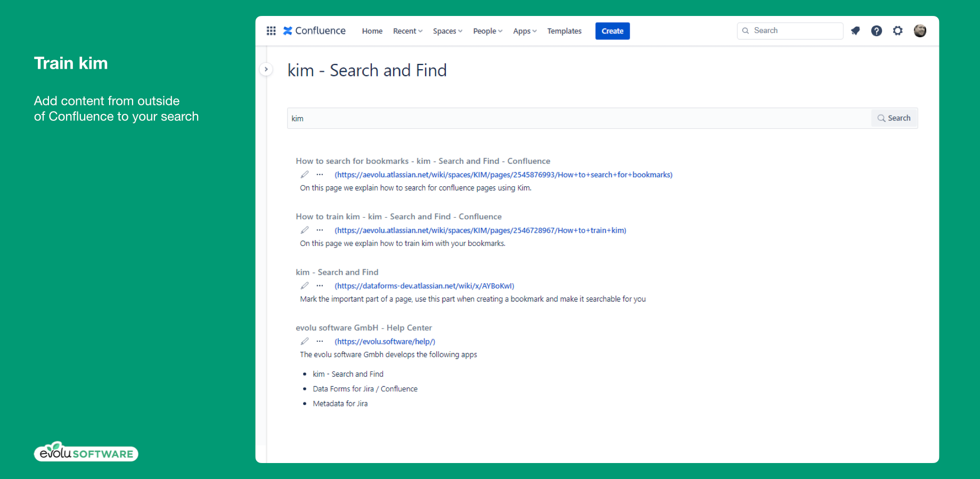This screenshot has height=479, width=980.
Task: Edit the 'How to search for bookmarks' bookmark
Action: pos(305,175)
